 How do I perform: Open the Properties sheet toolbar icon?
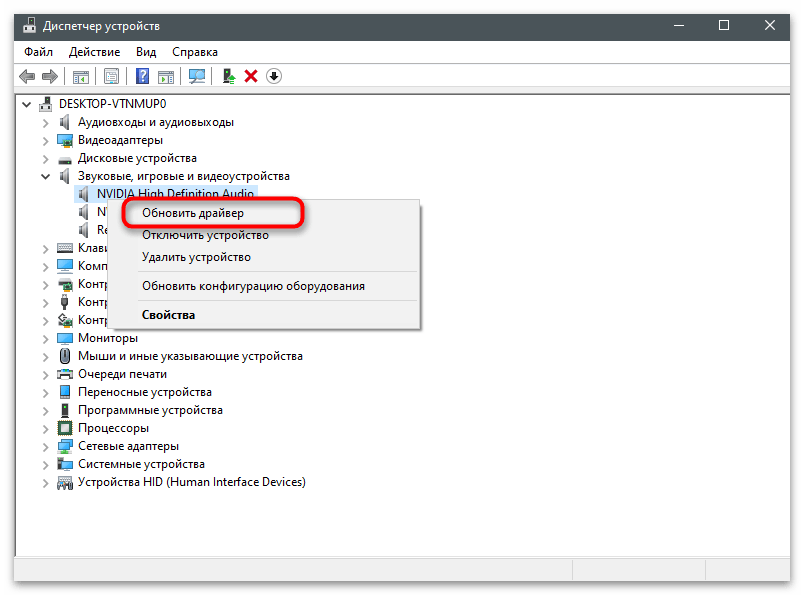pos(111,76)
